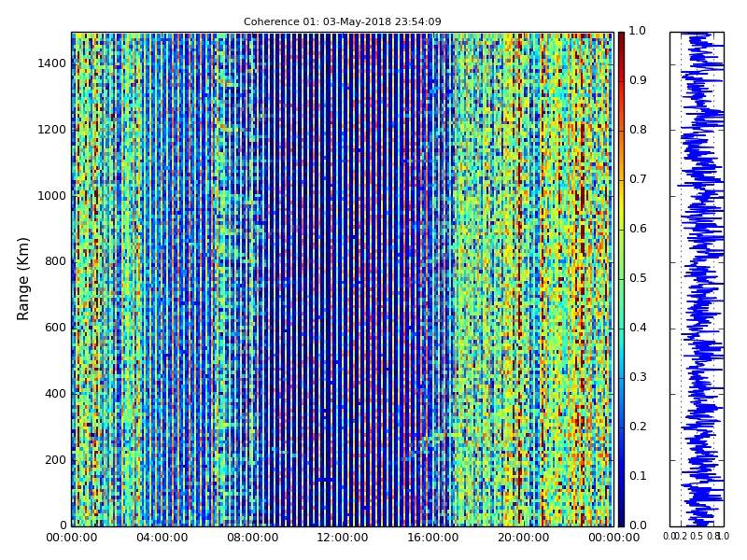The width and height of the screenshot is (747, 560).
Task: Click the colorbar 0.7 label
Action: [638, 179]
